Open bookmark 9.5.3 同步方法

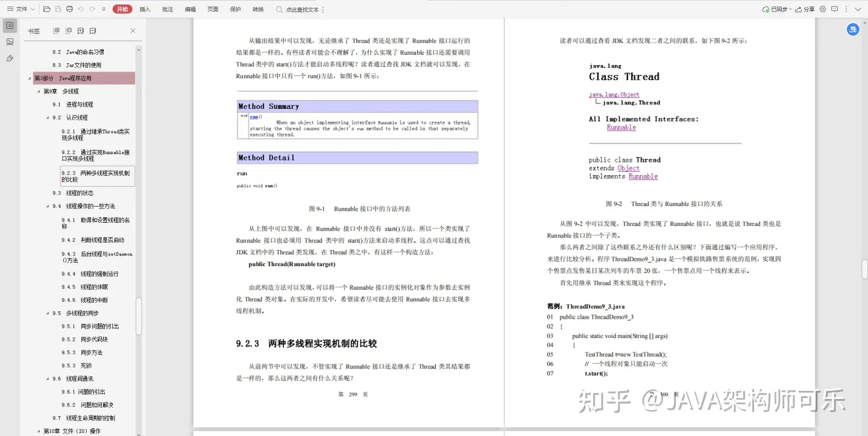(81, 352)
